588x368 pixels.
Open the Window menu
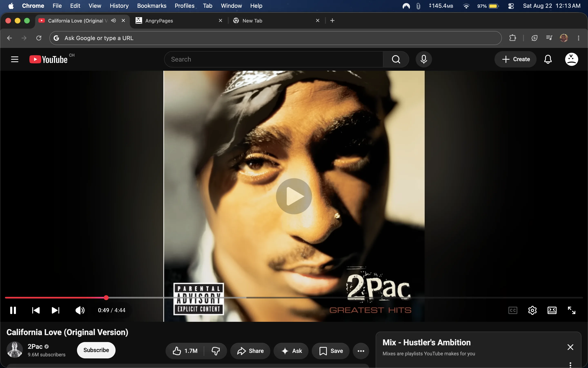point(231,6)
